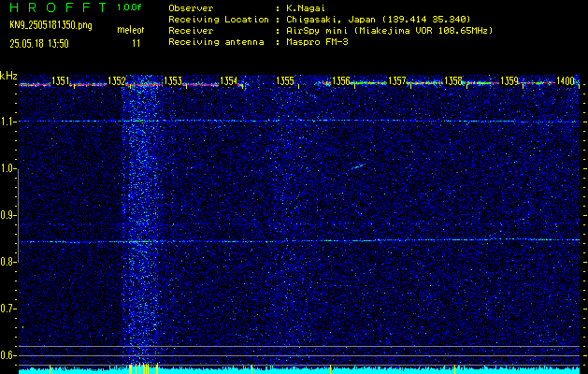This screenshot has height=374, width=588.
Task: Click the version label 1.00f
Action: [x=129, y=7]
